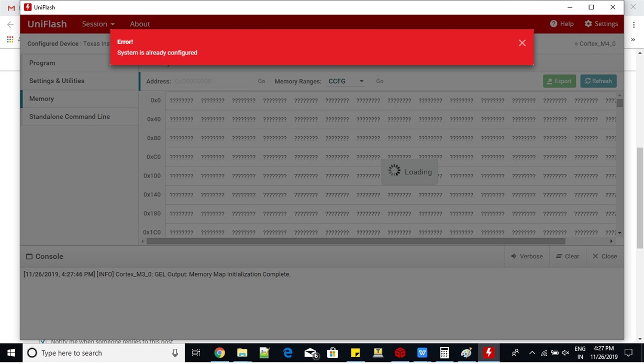The width and height of the screenshot is (644, 364).
Task: Open the Action Center notifications icon
Action: tap(629, 353)
